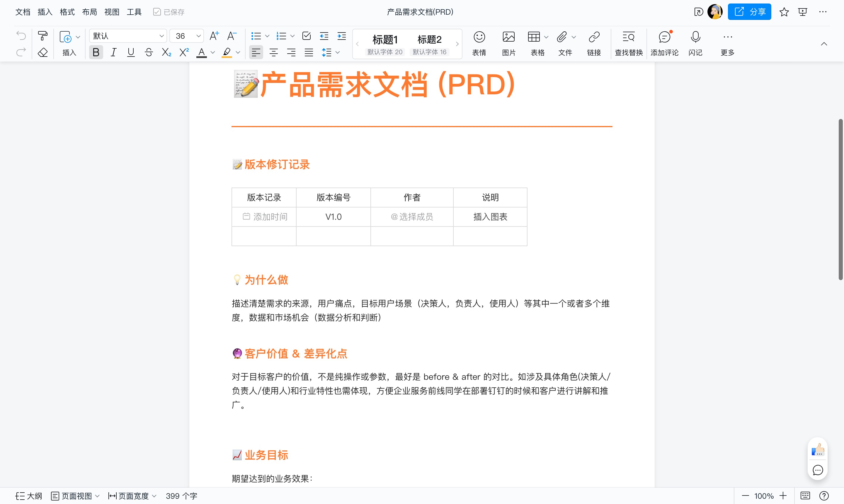Image resolution: width=844 pixels, height=504 pixels.
Task: Start a voice note with the 闪记 microphone icon
Action: pos(695,43)
